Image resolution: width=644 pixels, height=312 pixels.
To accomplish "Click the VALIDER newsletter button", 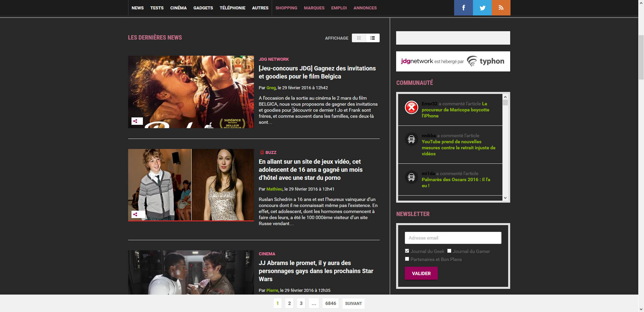I will pyautogui.click(x=421, y=273).
